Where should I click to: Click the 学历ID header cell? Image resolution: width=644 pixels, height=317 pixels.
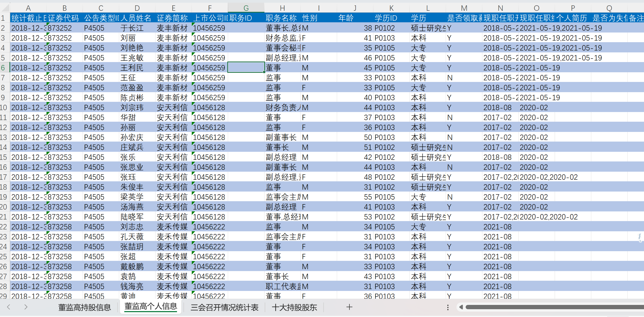[386, 18]
